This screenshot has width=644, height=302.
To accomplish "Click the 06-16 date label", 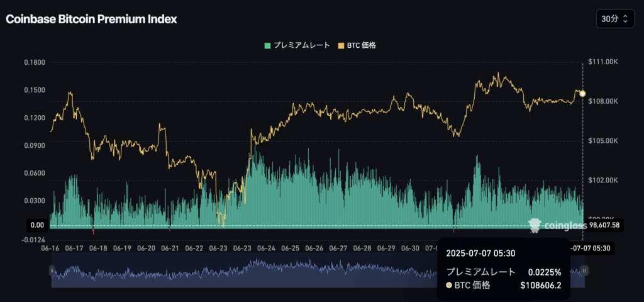I will [50, 248].
